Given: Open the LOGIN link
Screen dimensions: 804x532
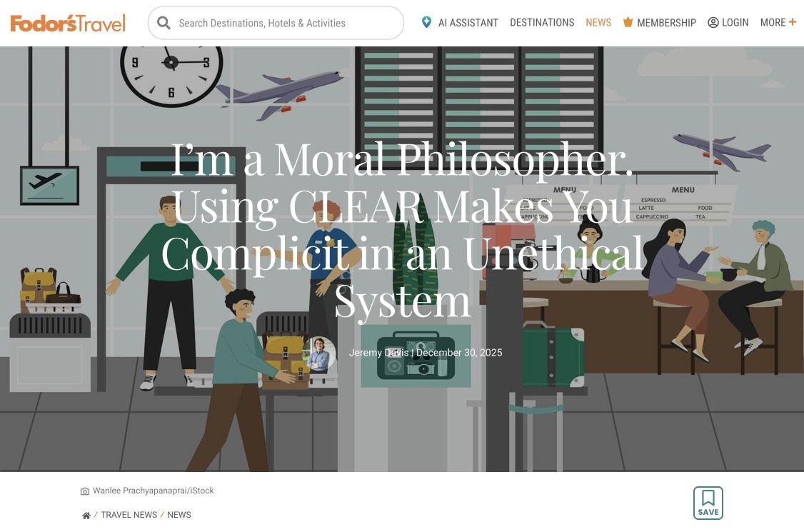Looking at the screenshot, I should pos(735,23).
